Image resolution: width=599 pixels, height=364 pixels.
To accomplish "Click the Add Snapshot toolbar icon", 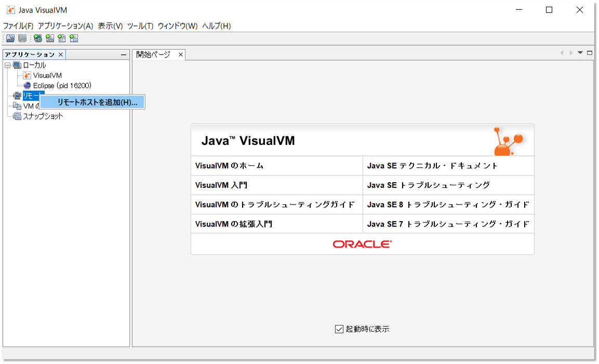I will click(x=74, y=38).
